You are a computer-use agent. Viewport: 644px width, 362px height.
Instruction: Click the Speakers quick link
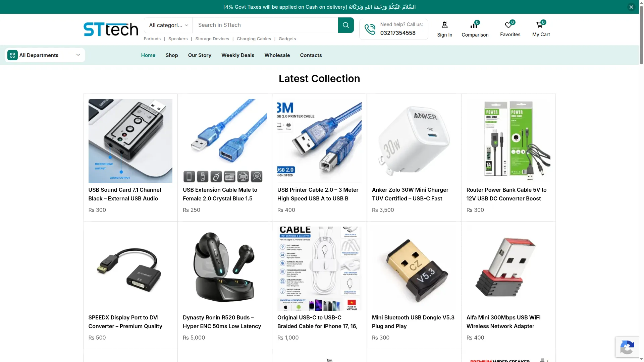tap(178, 39)
